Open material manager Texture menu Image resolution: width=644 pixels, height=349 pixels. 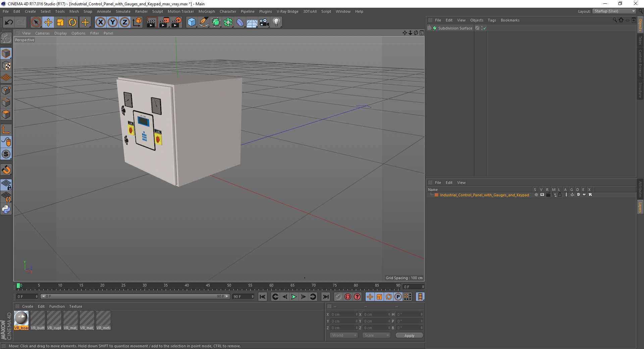click(75, 306)
